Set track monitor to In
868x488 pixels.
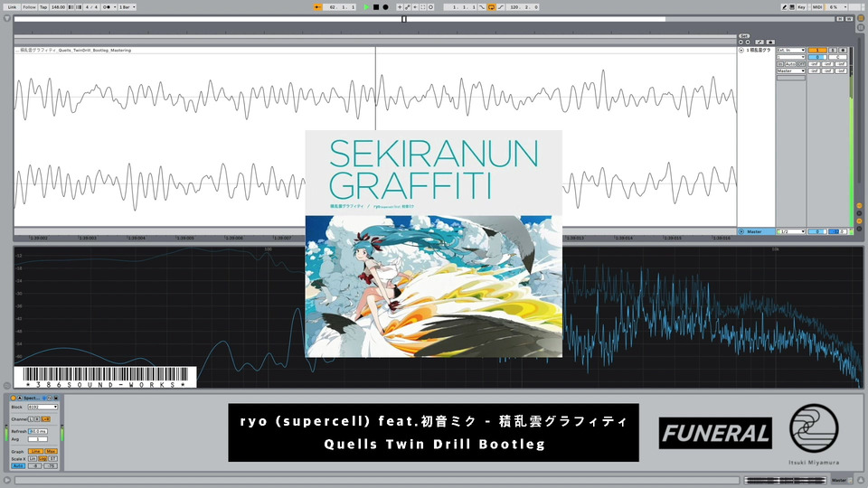pyautogui.click(x=780, y=64)
